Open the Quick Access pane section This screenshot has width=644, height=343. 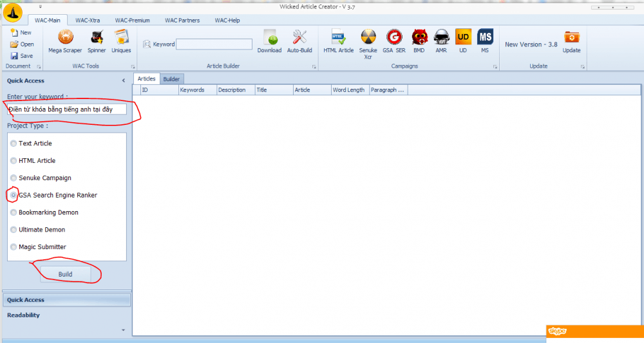pyautogui.click(x=66, y=300)
